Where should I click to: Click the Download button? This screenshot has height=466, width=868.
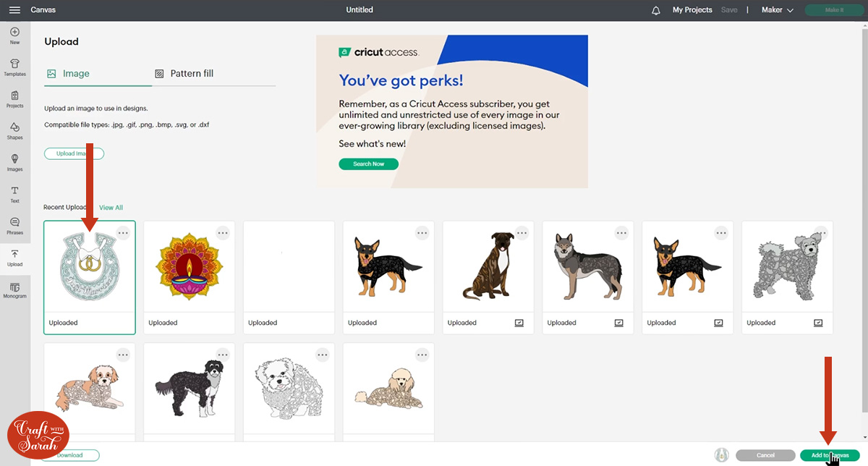point(70,455)
